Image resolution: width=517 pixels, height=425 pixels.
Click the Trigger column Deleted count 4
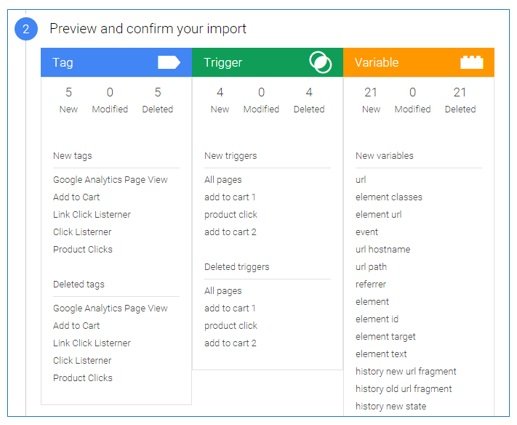309,92
